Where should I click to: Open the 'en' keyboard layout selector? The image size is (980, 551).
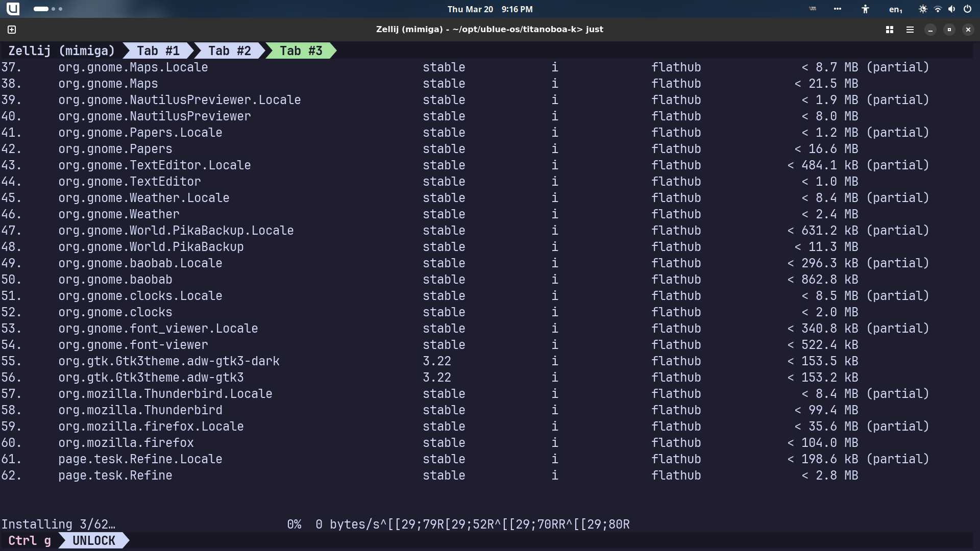[895, 9]
